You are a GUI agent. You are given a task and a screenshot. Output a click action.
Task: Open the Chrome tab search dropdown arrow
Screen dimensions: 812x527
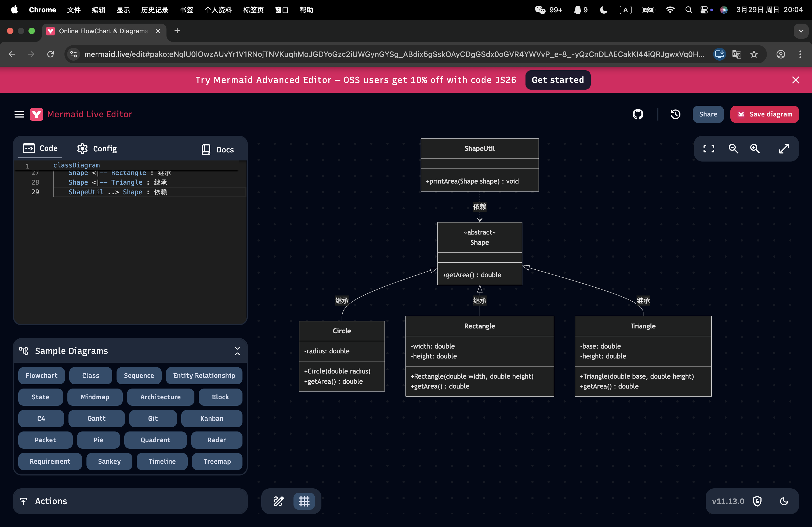pyautogui.click(x=801, y=31)
